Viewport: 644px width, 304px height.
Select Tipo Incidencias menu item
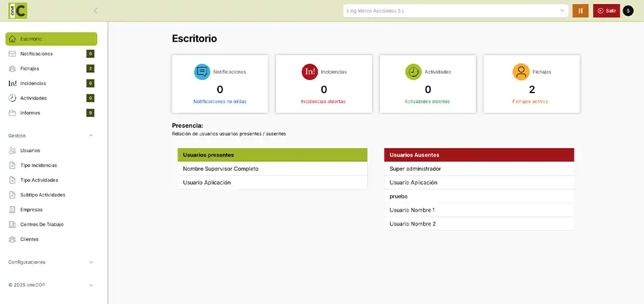click(x=38, y=165)
